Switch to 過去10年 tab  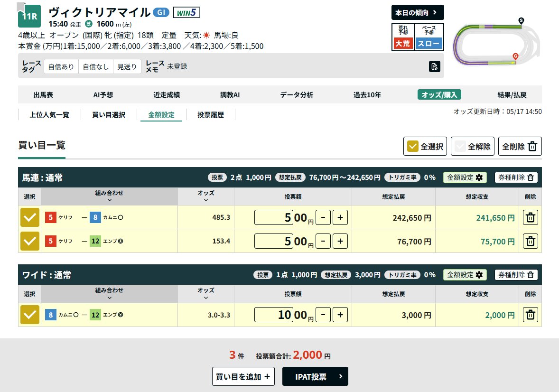pyautogui.click(x=367, y=95)
